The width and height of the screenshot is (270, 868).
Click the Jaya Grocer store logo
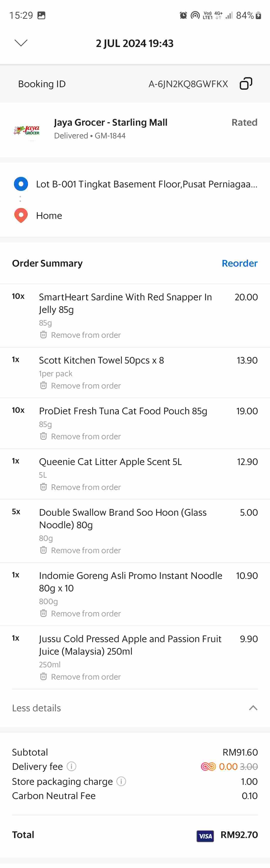pos(27,130)
